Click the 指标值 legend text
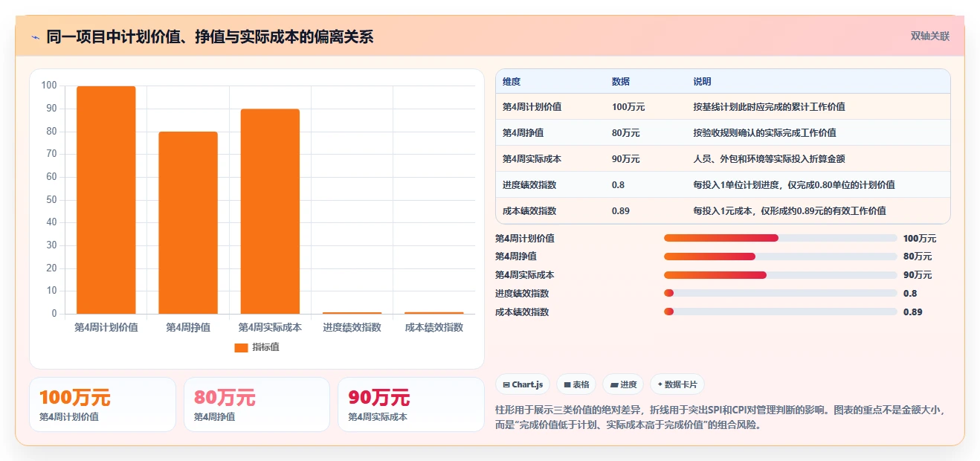 pos(265,347)
